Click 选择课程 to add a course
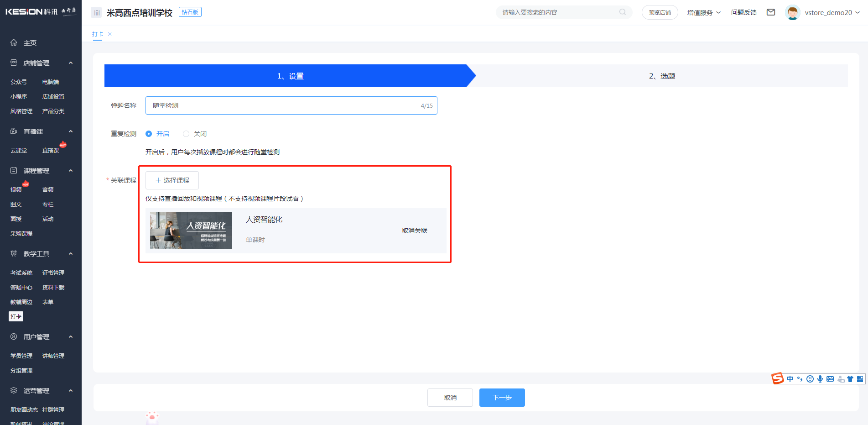868x425 pixels. click(172, 180)
